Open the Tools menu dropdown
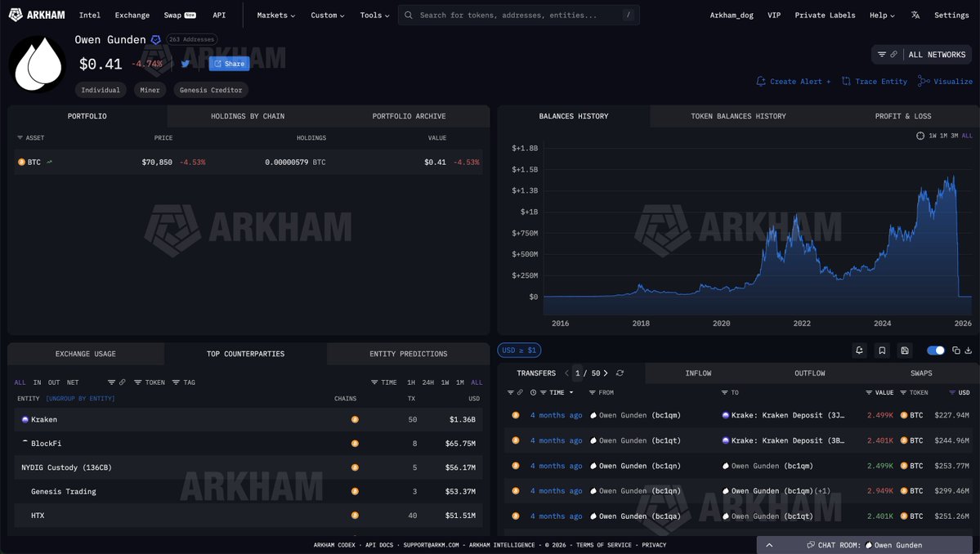 pyautogui.click(x=374, y=14)
